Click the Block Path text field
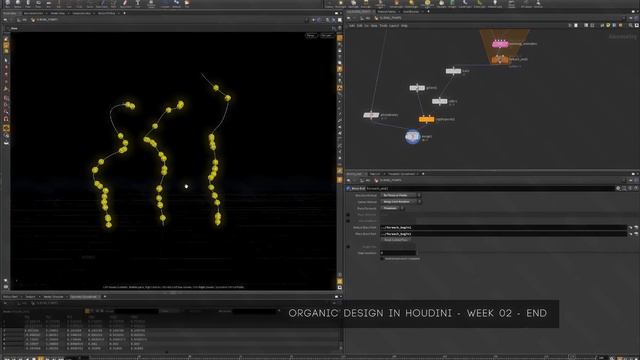 (x=503, y=227)
